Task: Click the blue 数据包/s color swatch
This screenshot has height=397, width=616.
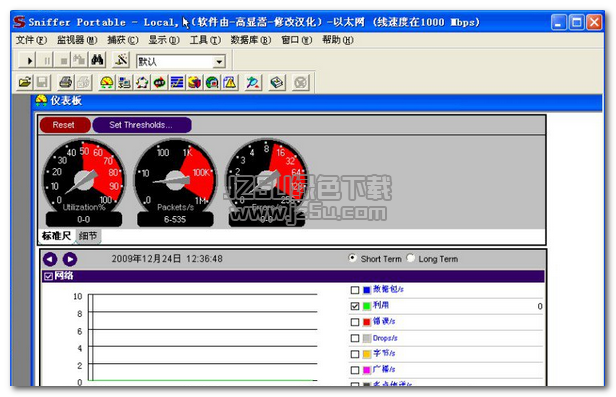Action: (x=367, y=290)
